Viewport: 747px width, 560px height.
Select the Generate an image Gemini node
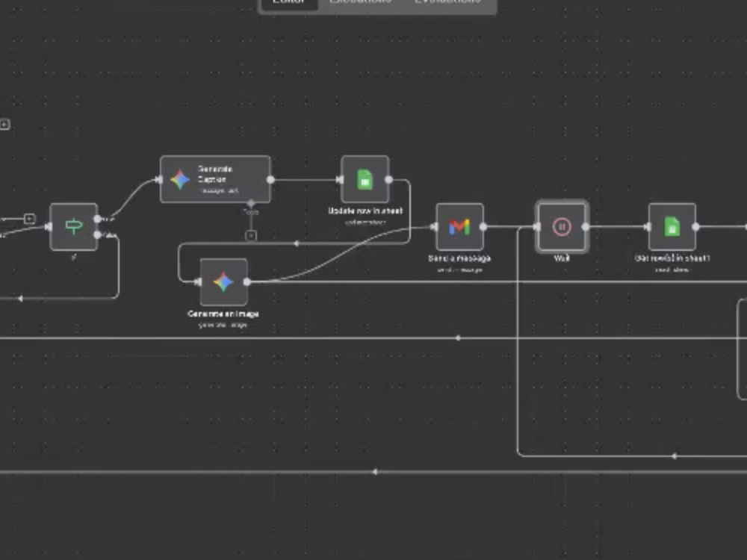[223, 282]
